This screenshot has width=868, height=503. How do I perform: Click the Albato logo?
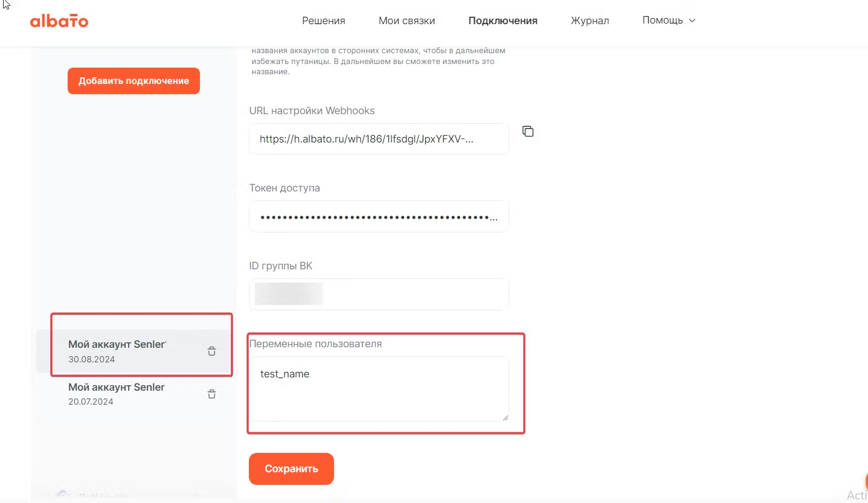[59, 21]
